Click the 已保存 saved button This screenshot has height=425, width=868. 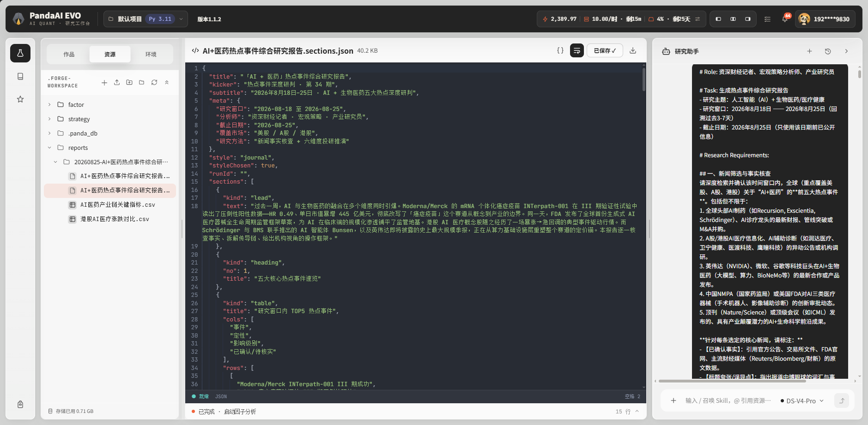click(605, 50)
